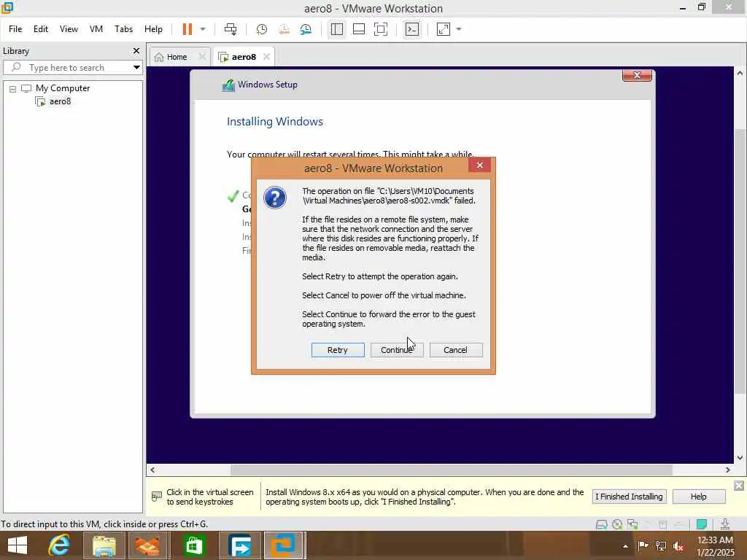This screenshot has width=747, height=560.
Task: Click the keyboard icon in hint bar
Action: point(157,497)
